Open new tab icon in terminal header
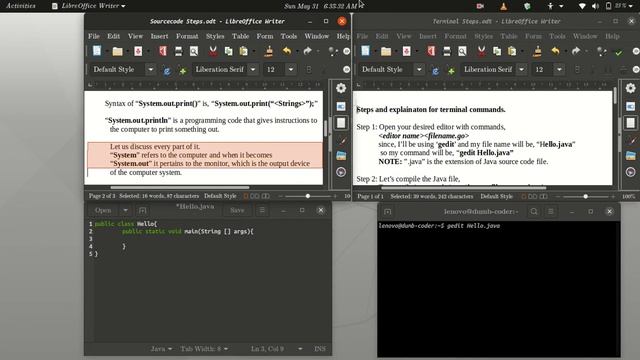The width and height of the screenshot is (640, 360). click(x=387, y=211)
